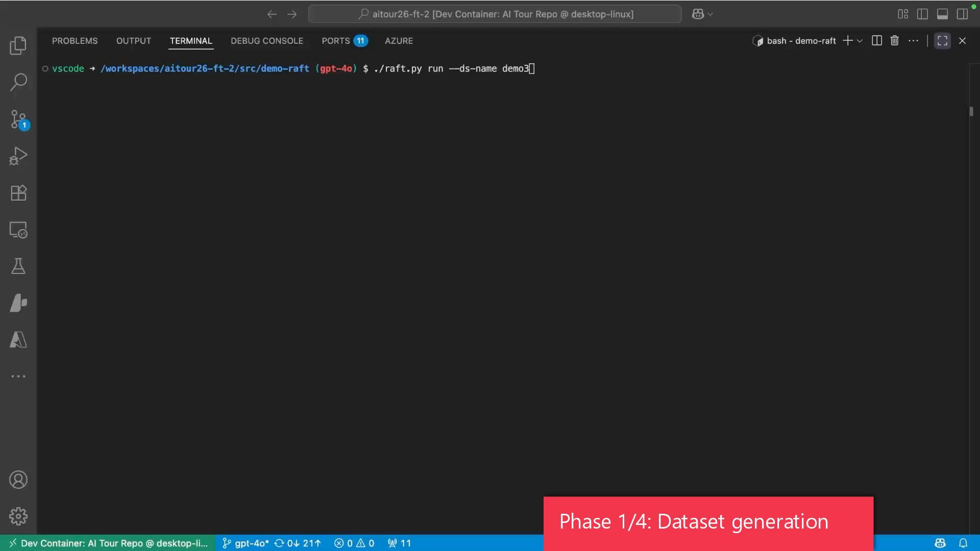
Task: Toggle maximized terminal panel size
Action: coord(942,41)
